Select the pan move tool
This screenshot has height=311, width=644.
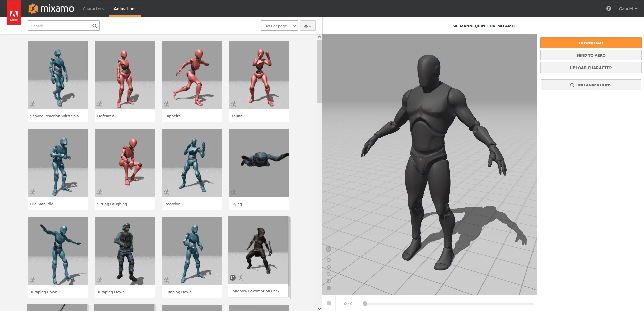tap(329, 267)
